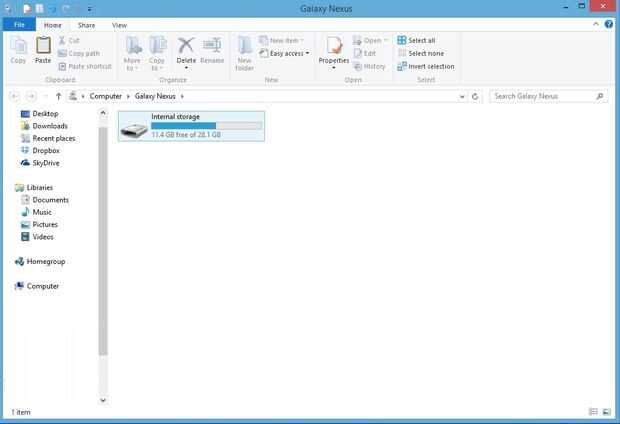The height and width of the screenshot is (424, 620).
Task: Open the New item dropdown
Action: click(x=302, y=40)
